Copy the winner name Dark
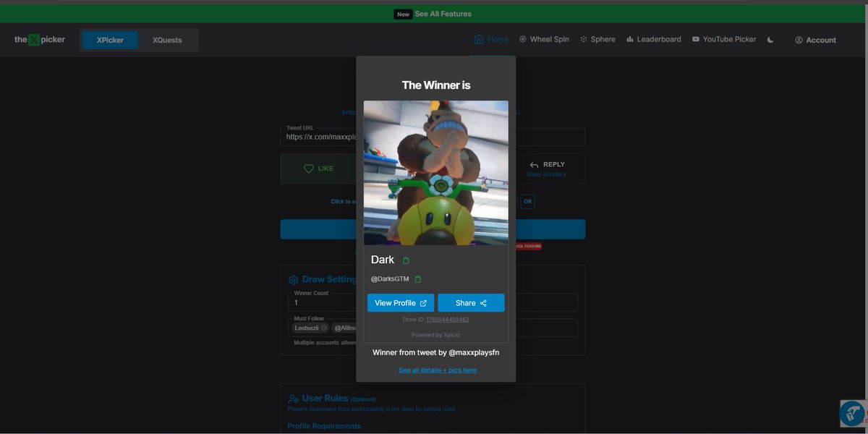This screenshot has height=434, width=868. click(x=406, y=260)
